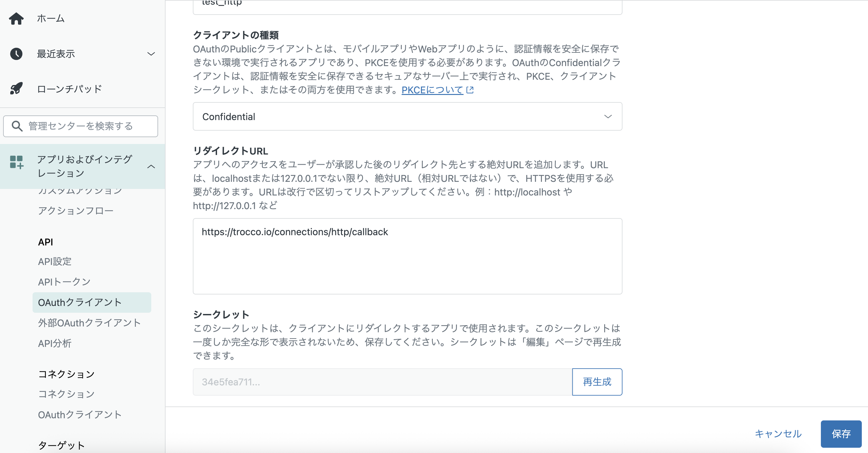Collapse the アプリおよびインテグレーション section chevron
This screenshot has height=453, width=868.
point(152,166)
